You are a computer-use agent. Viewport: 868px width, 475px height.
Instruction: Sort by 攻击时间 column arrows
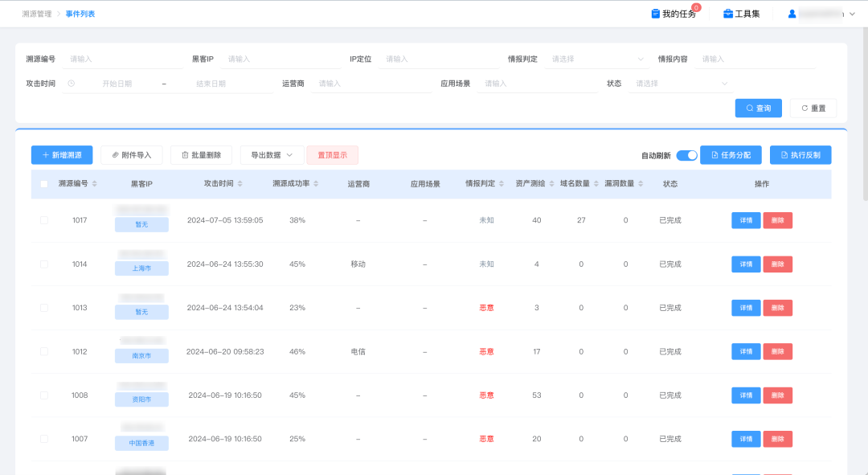tap(240, 184)
